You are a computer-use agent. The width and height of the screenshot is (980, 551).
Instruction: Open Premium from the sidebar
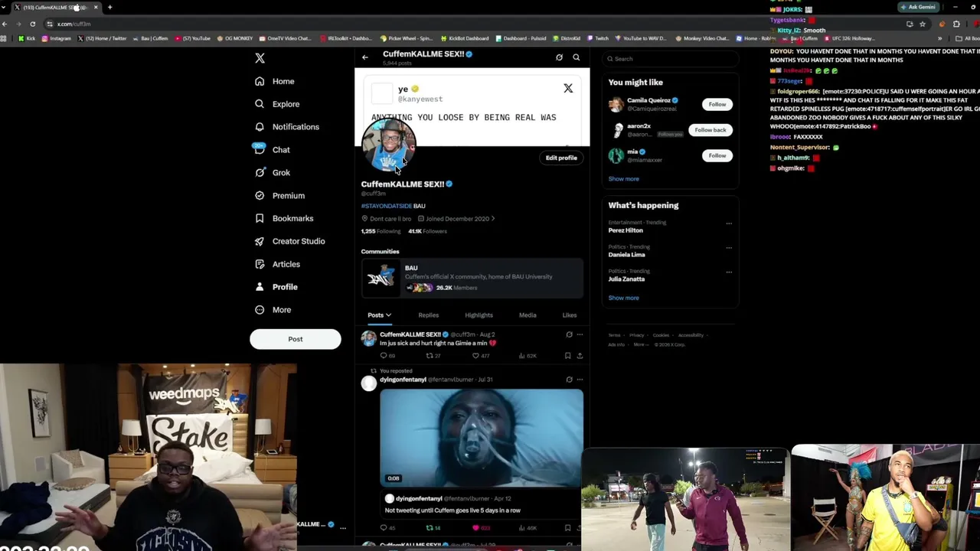279,196
